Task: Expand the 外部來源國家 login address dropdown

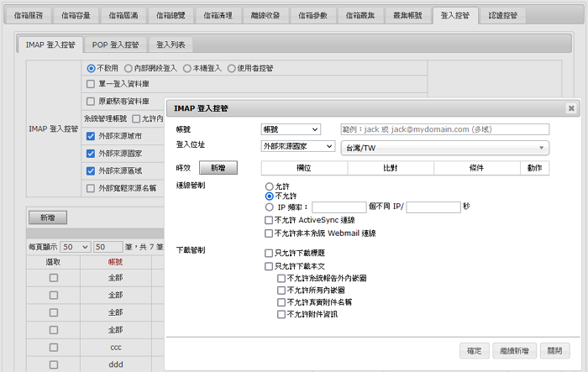Action: (x=298, y=146)
